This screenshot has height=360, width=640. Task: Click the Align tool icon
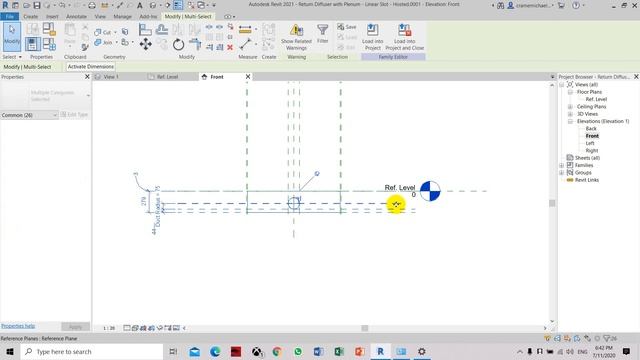tap(145, 30)
